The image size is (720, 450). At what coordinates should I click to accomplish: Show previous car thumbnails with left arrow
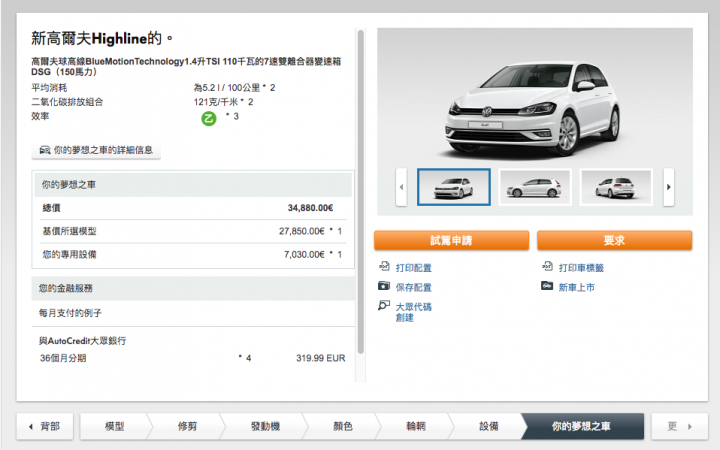tap(401, 187)
